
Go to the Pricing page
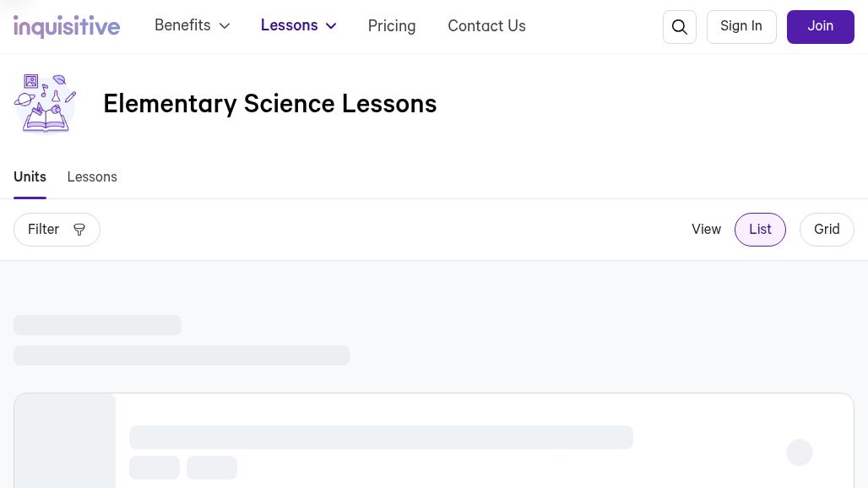pos(392,26)
